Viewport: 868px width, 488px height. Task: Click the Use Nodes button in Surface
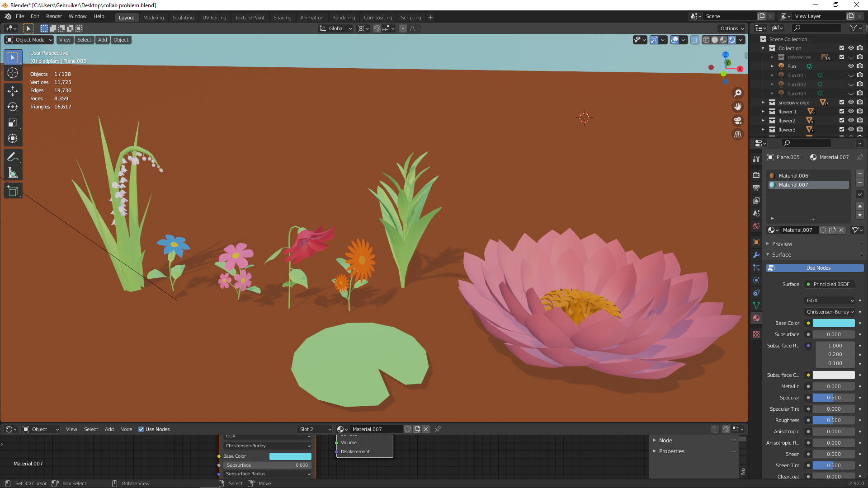(x=818, y=268)
